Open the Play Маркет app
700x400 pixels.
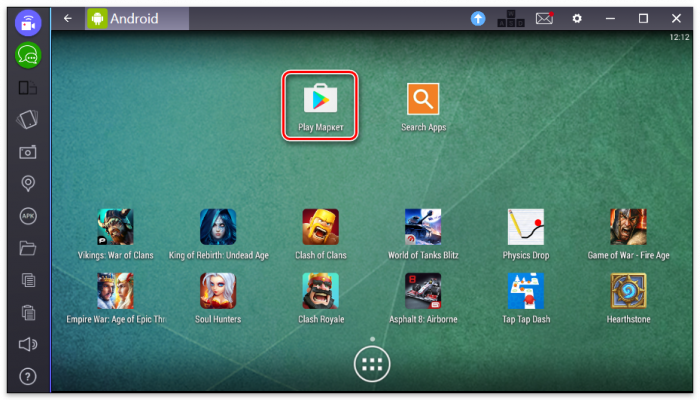click(320, 99)
